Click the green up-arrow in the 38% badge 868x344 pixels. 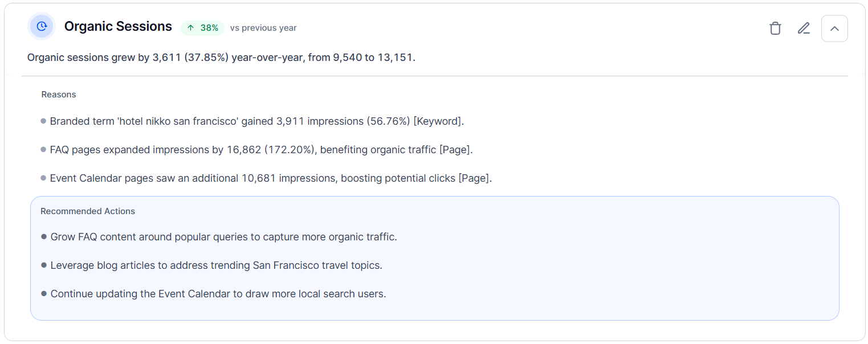pyautogui.click(x=190, y=28)
